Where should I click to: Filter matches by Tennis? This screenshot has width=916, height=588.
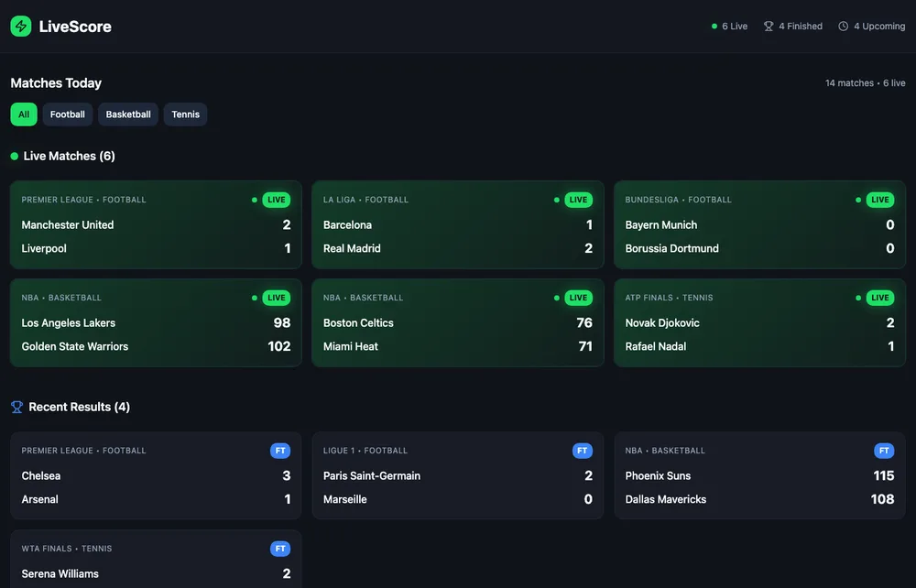coord(185,114)
